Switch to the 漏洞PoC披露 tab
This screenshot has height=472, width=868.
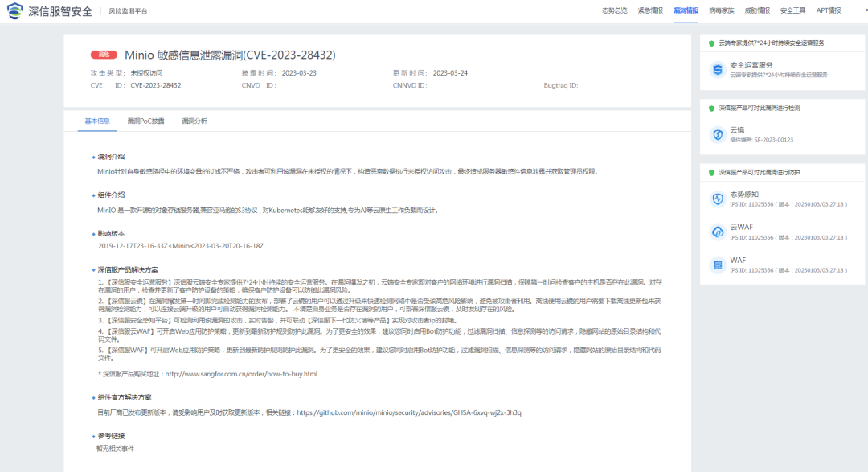pos(145,121)
